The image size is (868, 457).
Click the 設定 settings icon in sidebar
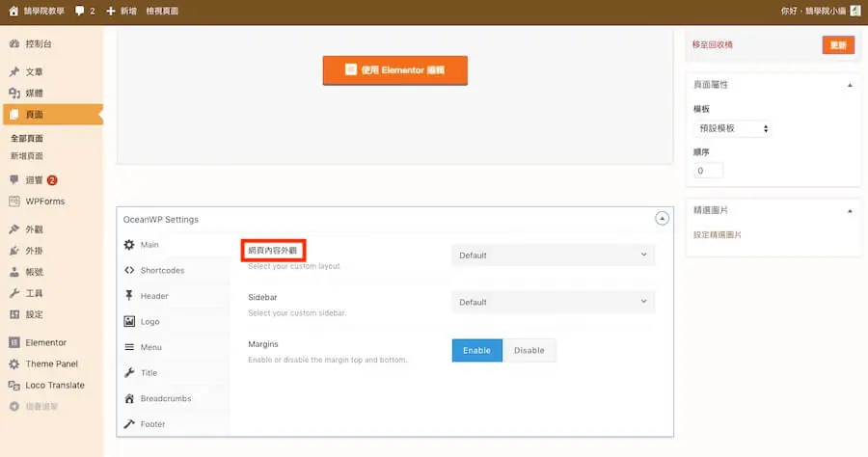tap(14, 314)
